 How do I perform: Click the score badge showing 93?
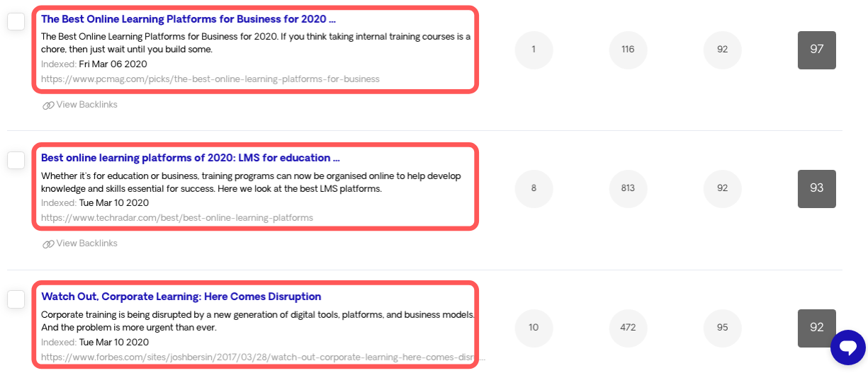click(817, 188)
